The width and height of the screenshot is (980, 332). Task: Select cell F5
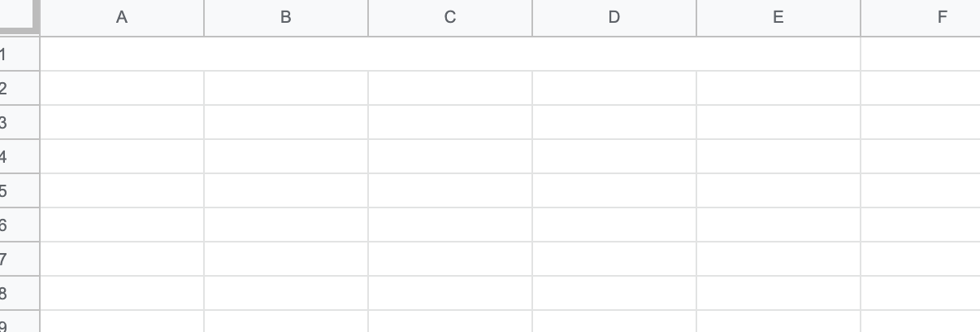click(x=920, y=191)
